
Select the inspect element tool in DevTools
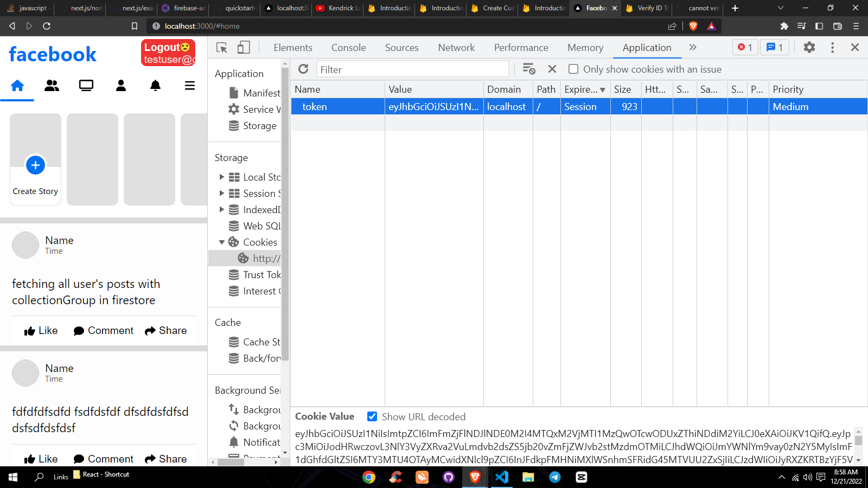pyautogui.click(x=221, y=48)
